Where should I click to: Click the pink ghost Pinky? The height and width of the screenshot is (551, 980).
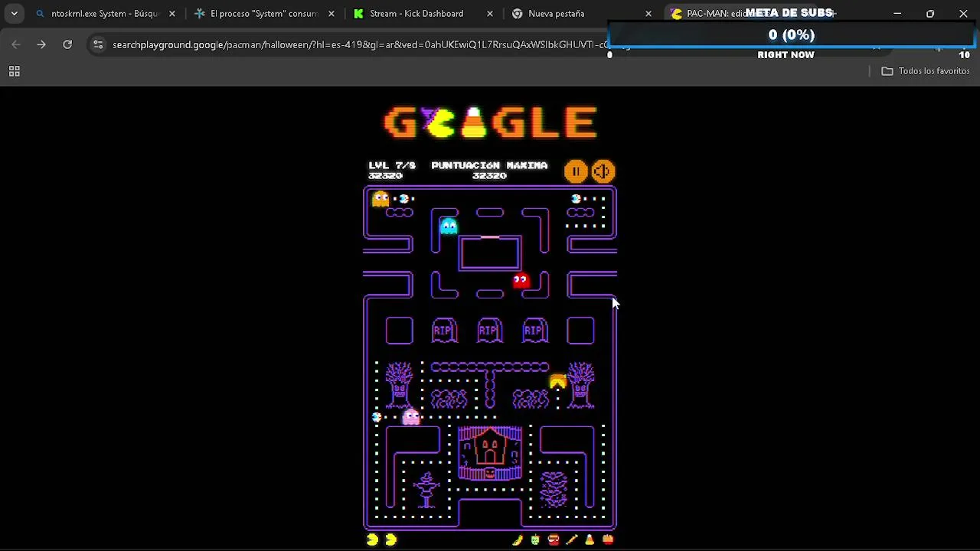pos(411,417)
